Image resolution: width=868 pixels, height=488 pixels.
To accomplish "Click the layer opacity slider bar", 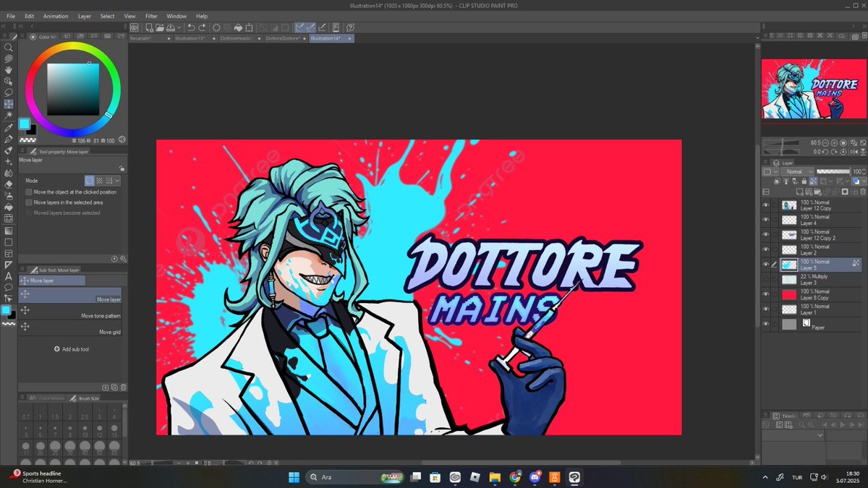I will tap(834, 172).
